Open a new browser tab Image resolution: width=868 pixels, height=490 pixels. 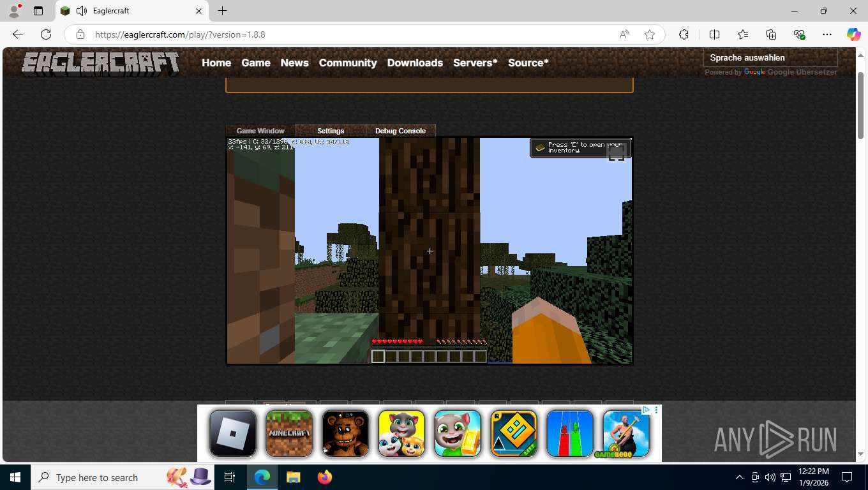coord(222,11)
